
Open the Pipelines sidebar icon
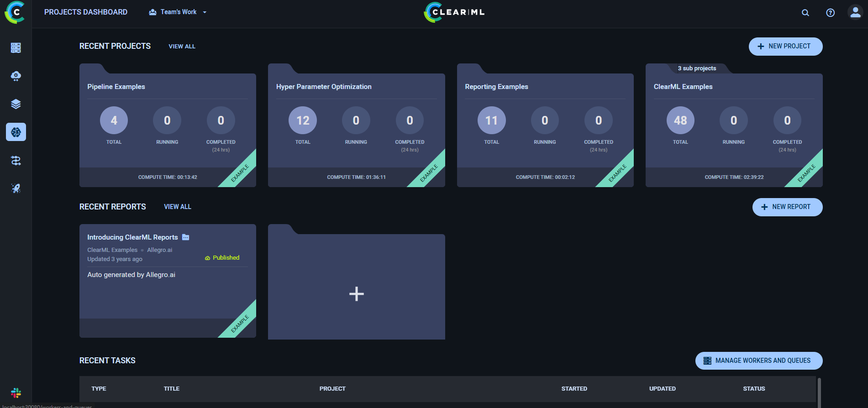[x=16, y=161]
